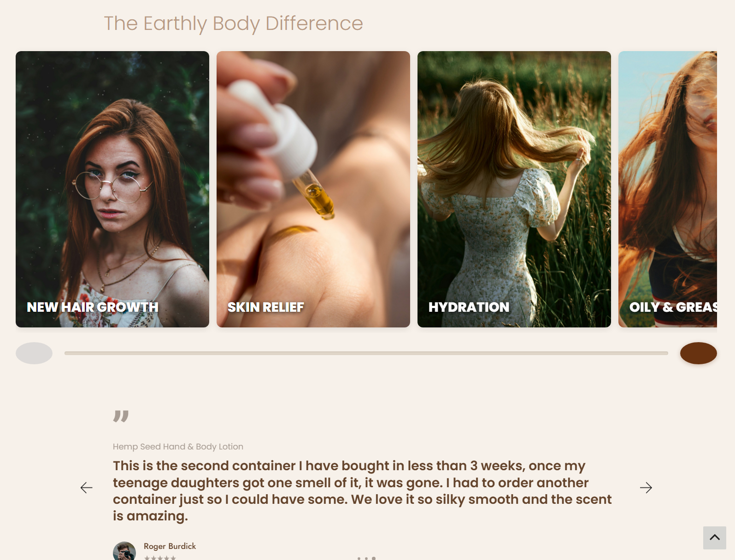
Task: Click the Roger Burdick reviewer name
Action: click(x=170, y=546)
